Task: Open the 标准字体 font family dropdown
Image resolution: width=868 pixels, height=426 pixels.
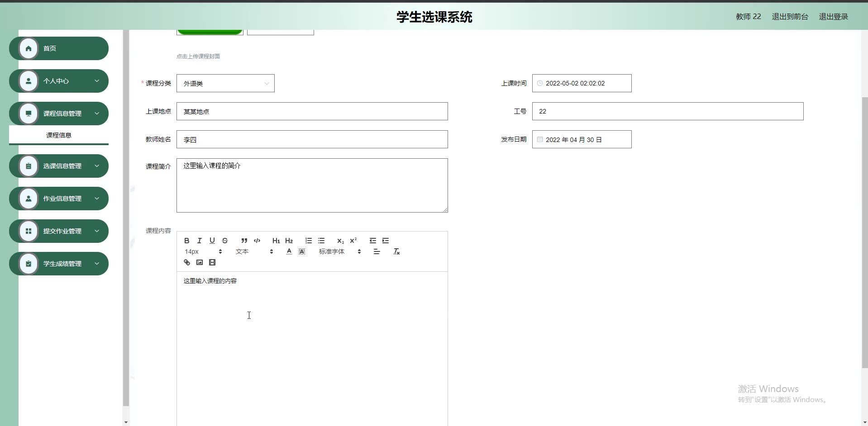Action: click(x=340, y=251)
